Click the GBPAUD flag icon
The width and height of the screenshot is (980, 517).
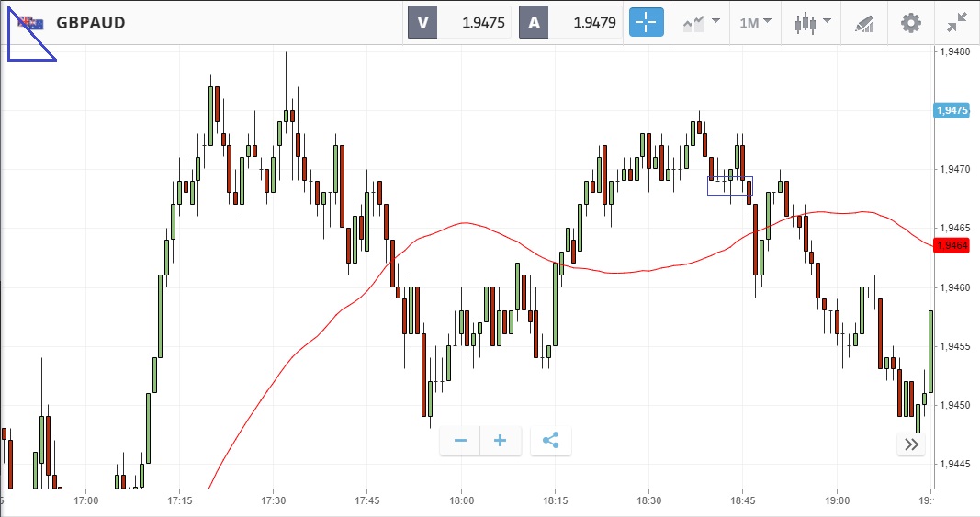[31, 22]
